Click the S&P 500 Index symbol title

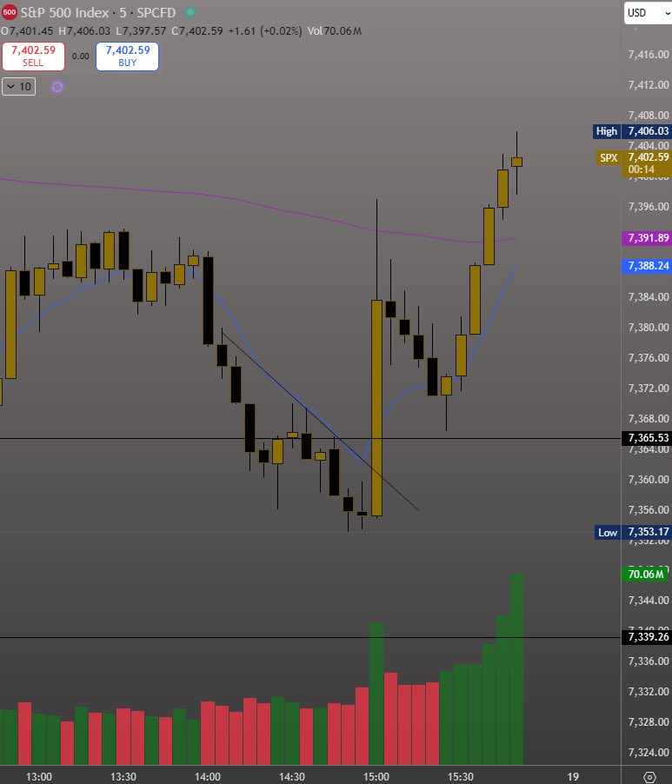64,12
